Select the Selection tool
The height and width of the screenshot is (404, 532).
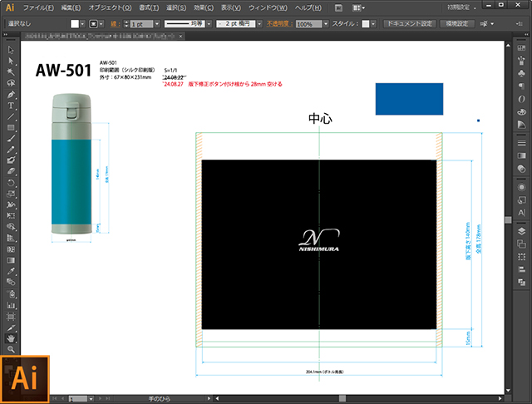click(x=11, y=50)
